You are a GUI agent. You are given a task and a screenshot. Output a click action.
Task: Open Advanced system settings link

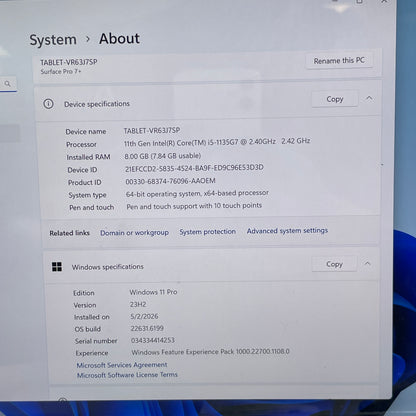coord(287,231)
